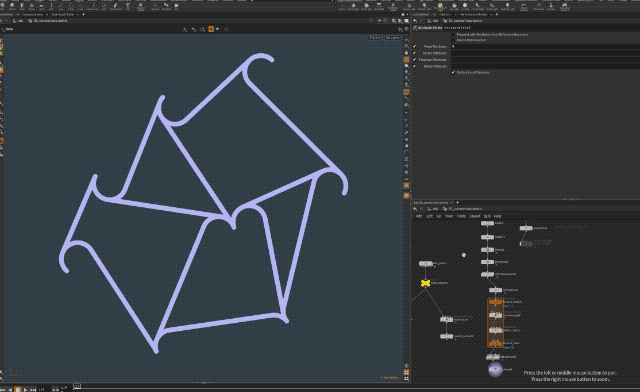Screen dimensions: 640x392
Task: Select the Font shelf tool
Action: [x=128, y=6]
